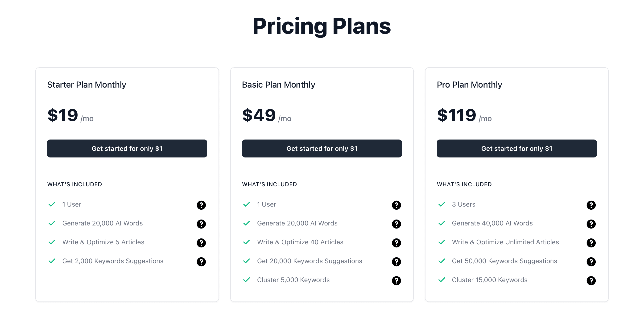Show info for Write & Optimize 40 Articles

(396, 243)
